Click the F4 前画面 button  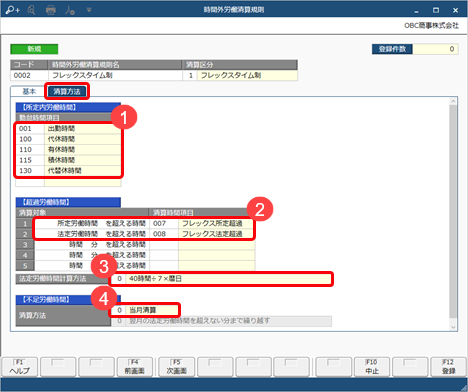pyautogui.click(x=134, y=367)
